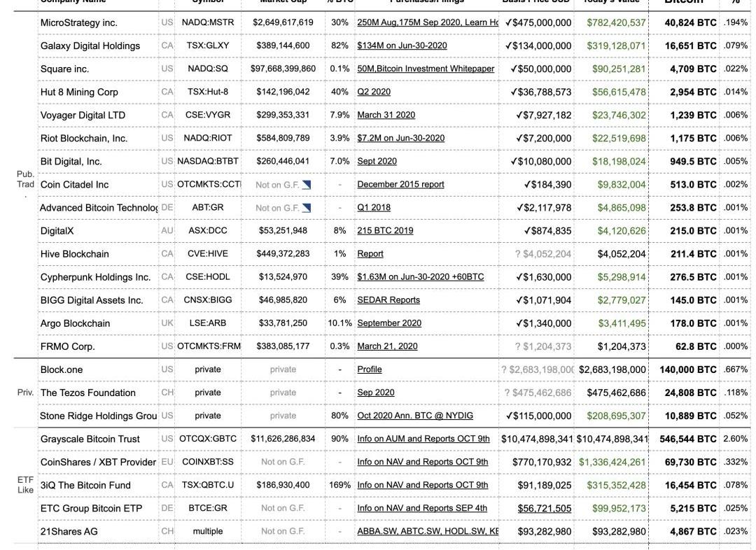Open Tezos Foundation 'Sep 2020' link

[376, 393]
